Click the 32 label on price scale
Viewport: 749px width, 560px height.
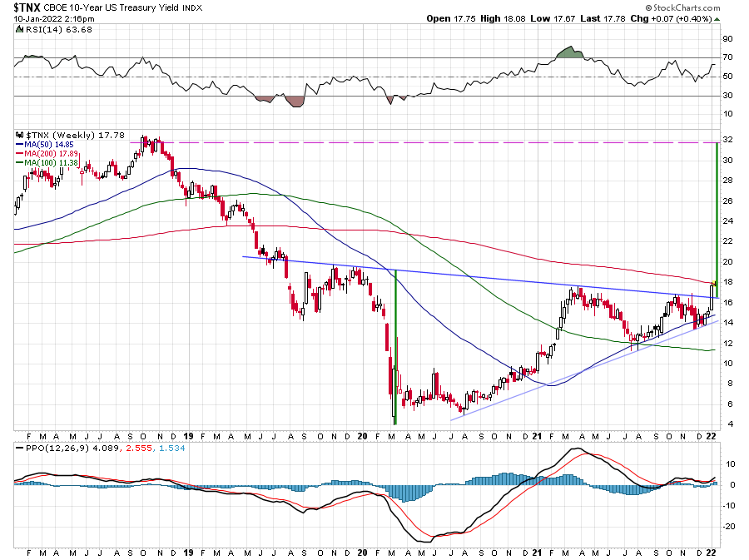coord(727,140)
